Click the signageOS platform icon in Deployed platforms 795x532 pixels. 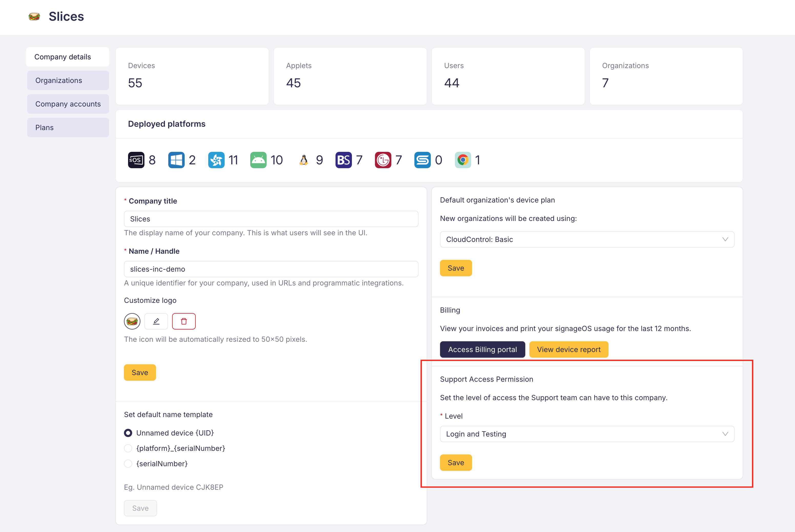136,160
